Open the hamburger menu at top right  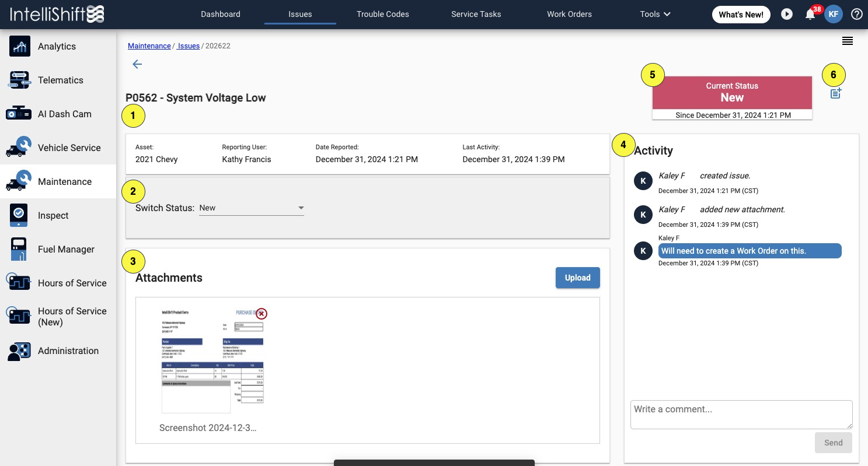click(848, 41)
